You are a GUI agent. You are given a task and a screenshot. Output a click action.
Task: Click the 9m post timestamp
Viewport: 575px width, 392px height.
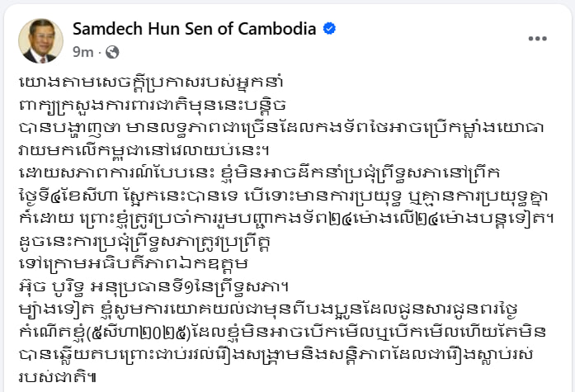pos(82,52)
